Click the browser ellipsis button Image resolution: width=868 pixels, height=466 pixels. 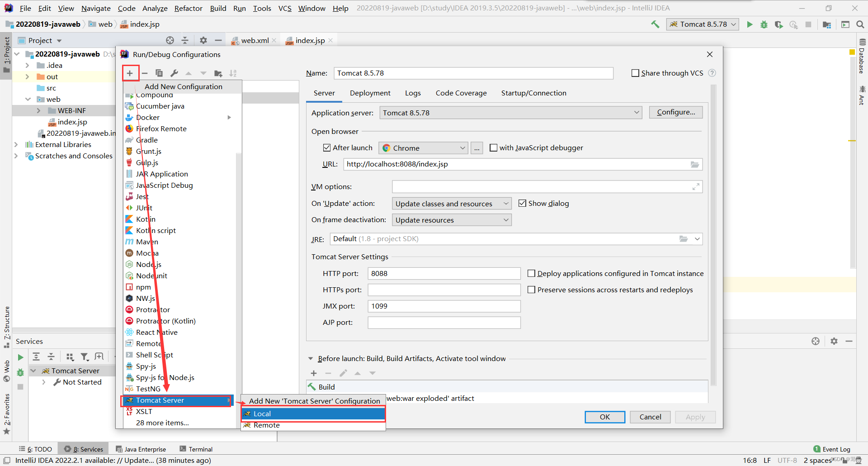coord(476,148)
